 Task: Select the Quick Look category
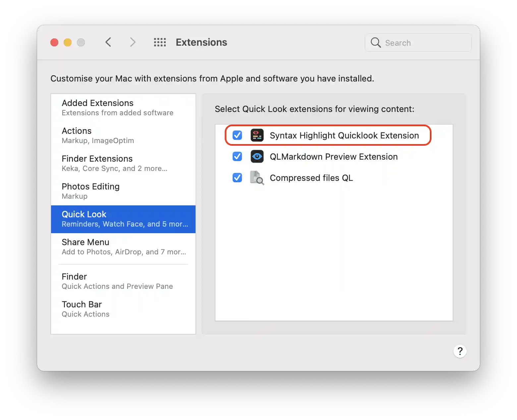pos(97,219)
